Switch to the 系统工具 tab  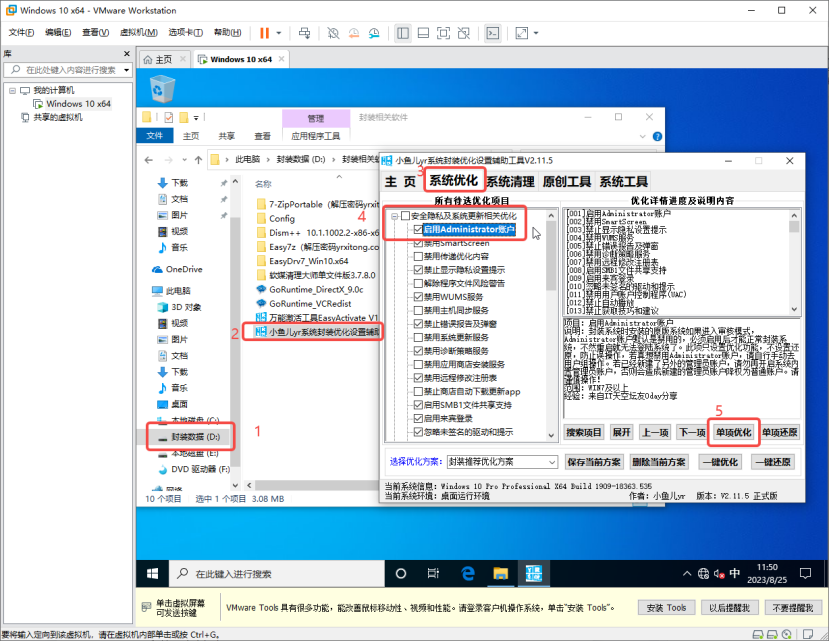pos(623,182)
